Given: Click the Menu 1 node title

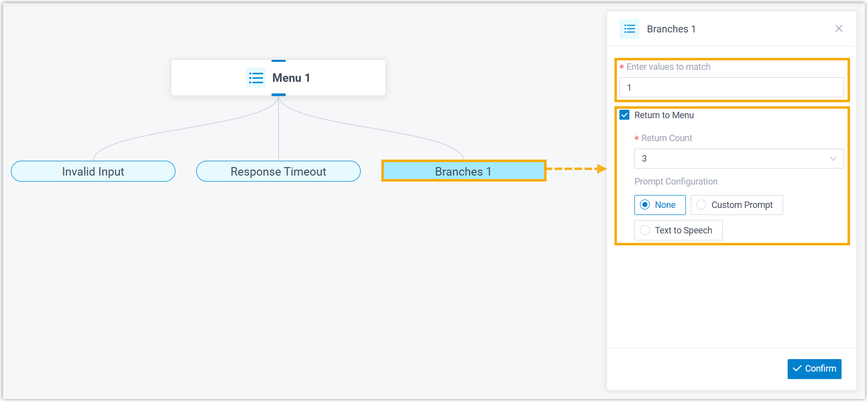Looking at the screenshot, I should coord(291,78).
